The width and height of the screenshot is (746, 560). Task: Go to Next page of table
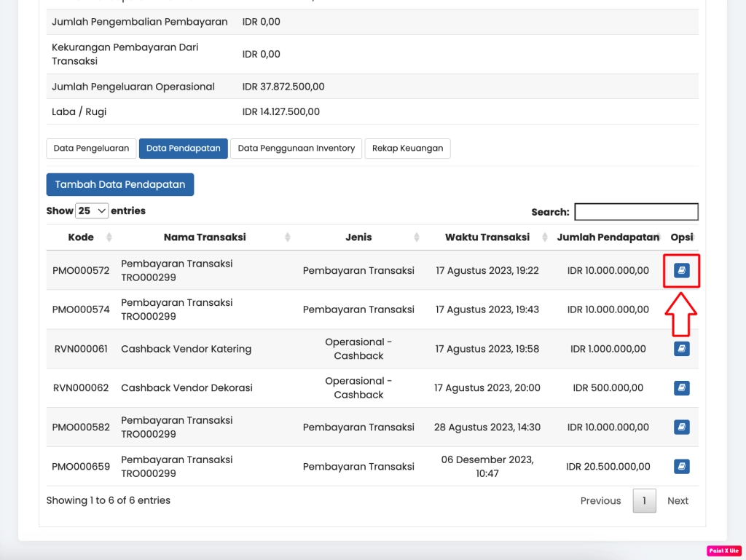pyautogui.click(x=678, y=501)
